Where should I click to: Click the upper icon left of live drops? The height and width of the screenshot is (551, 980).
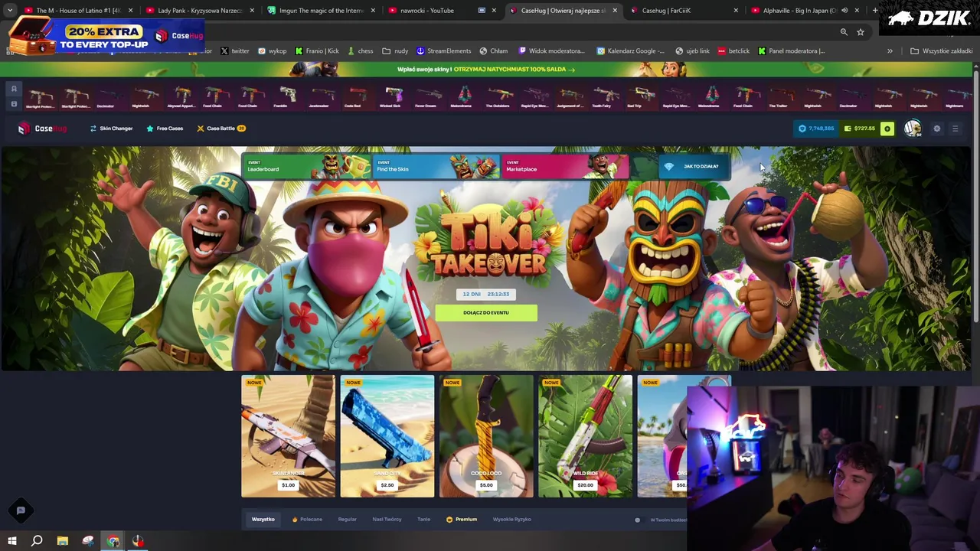click(14, 89)
